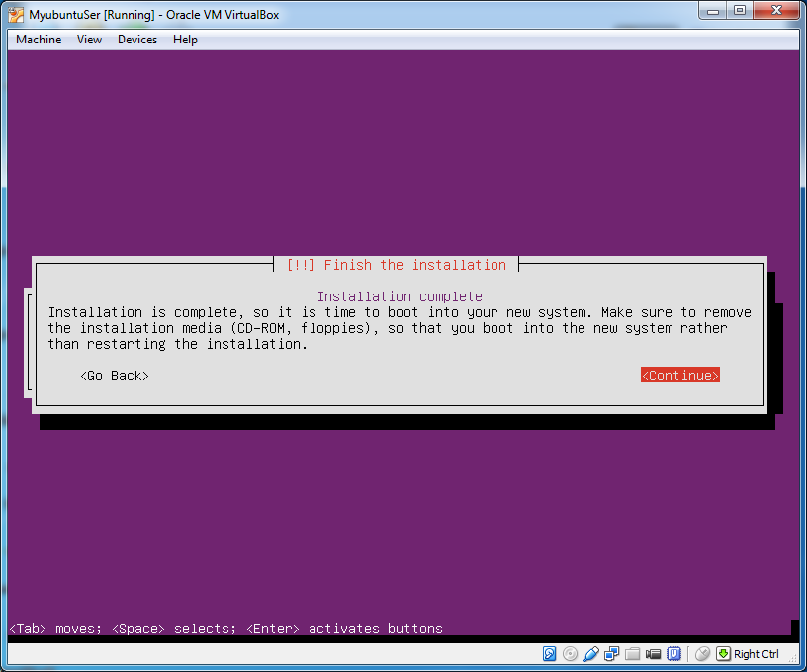Viewport: 807px width, 672px height.
Task: Click the optical disc status icon
Action: pos(570,654)
